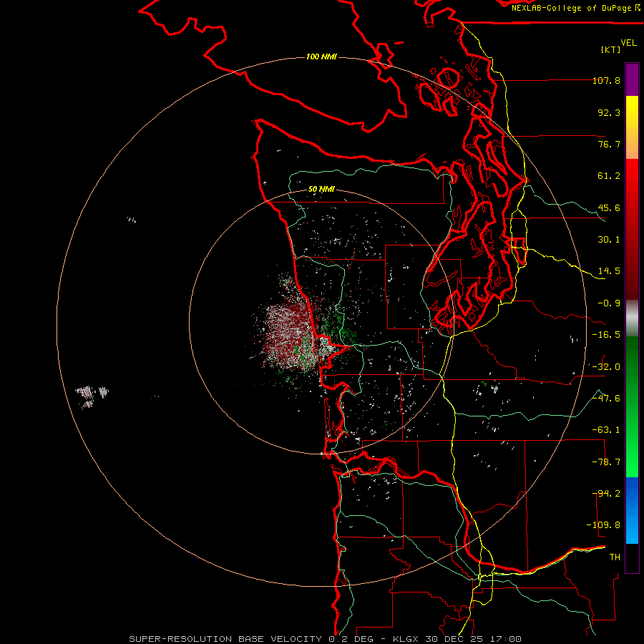Viewport: 644px width, 644px height.
Task: Pick the red segment of the velocity color bar
Action: (x=632, y=229)
